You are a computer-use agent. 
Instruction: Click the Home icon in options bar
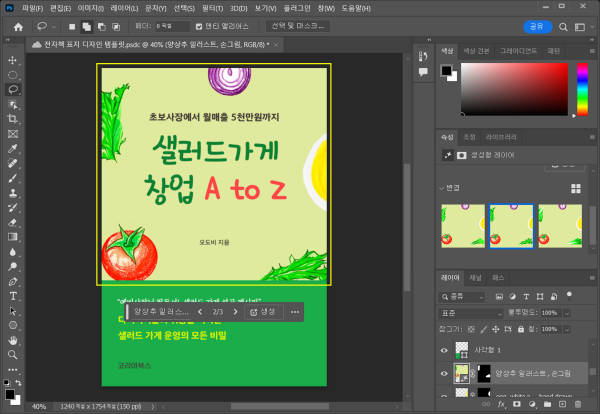(x=17, y=26)
